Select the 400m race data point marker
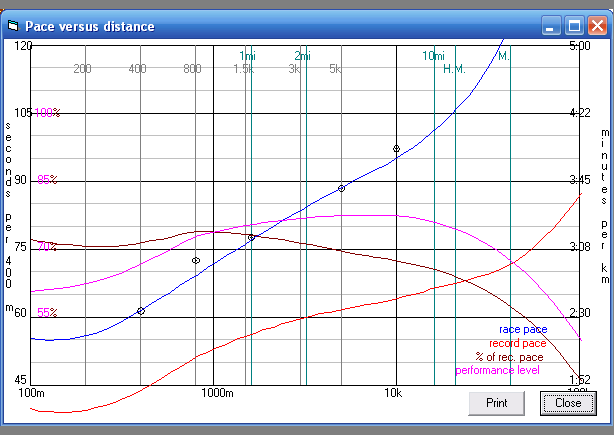Image resolution: width=614 pixels, height=435 pixels. tap(140, 311)
